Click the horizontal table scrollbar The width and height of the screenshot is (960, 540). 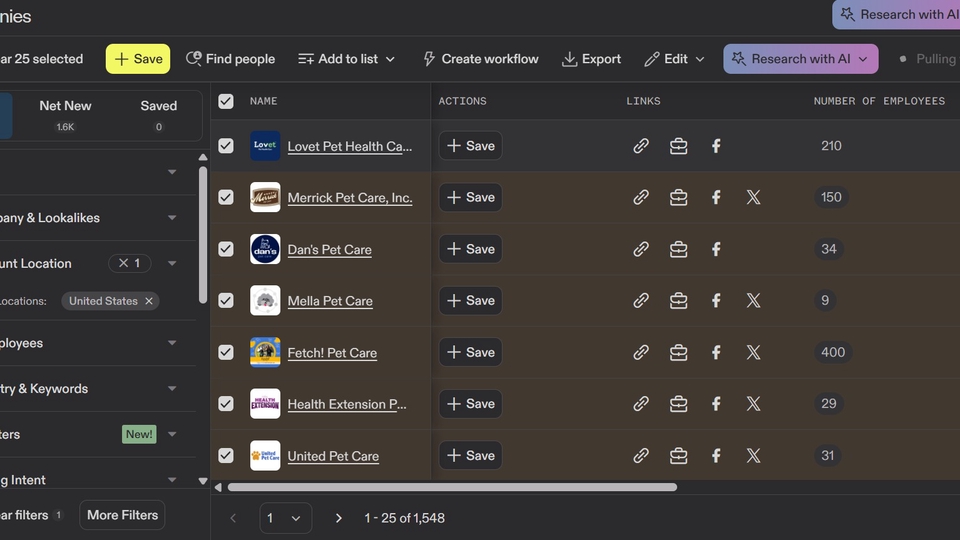[452, 488]
